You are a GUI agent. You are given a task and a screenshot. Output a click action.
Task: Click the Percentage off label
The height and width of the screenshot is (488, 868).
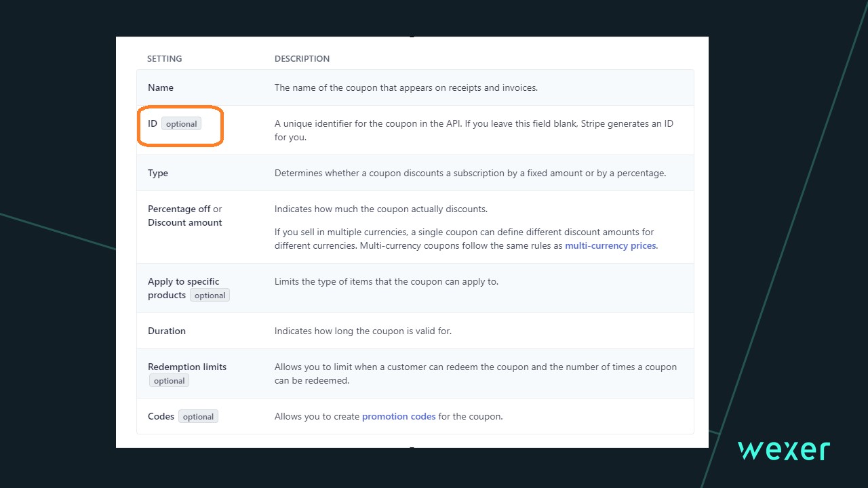(179, 209)
